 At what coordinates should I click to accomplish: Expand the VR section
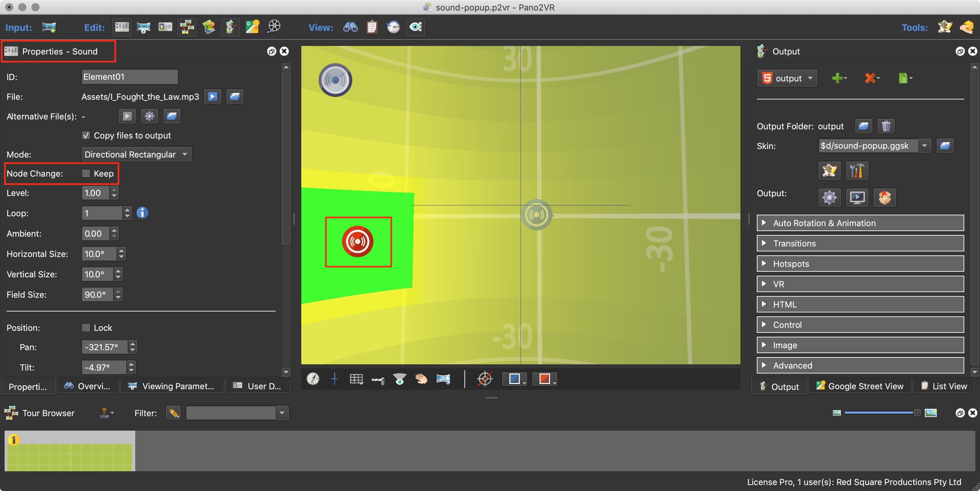pos(860,284)
